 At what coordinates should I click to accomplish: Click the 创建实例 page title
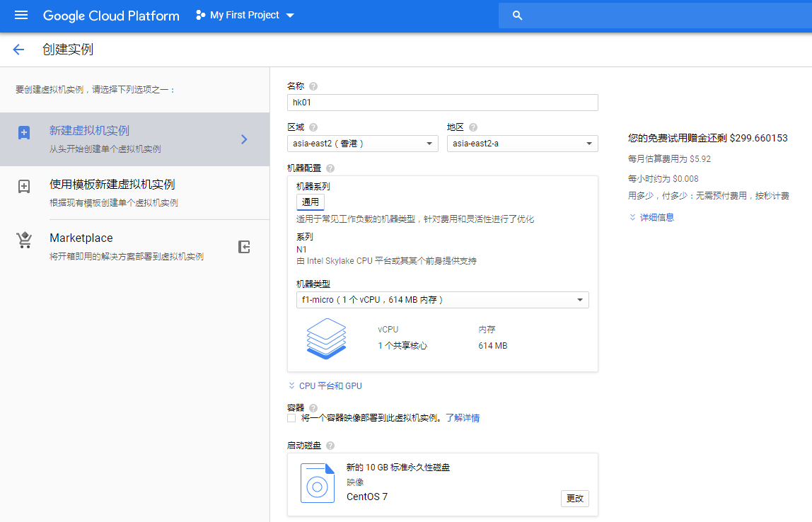(68, 50)
